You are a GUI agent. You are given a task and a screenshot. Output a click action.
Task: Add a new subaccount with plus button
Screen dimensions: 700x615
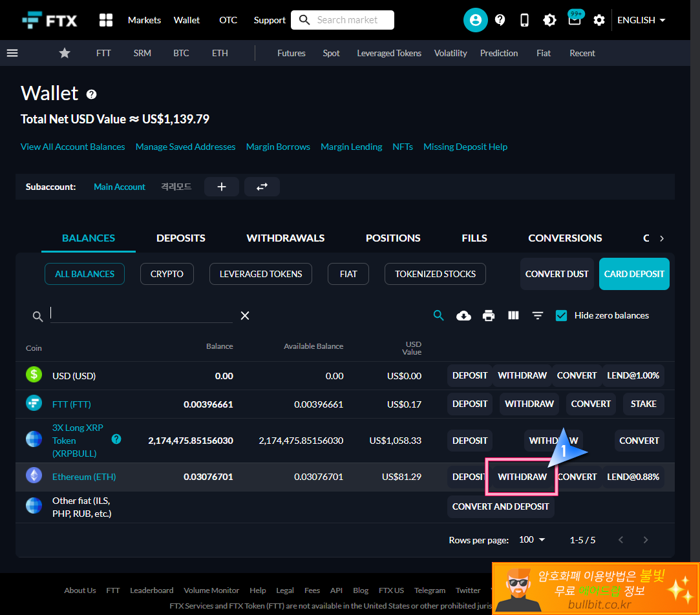tap(222, 187)
